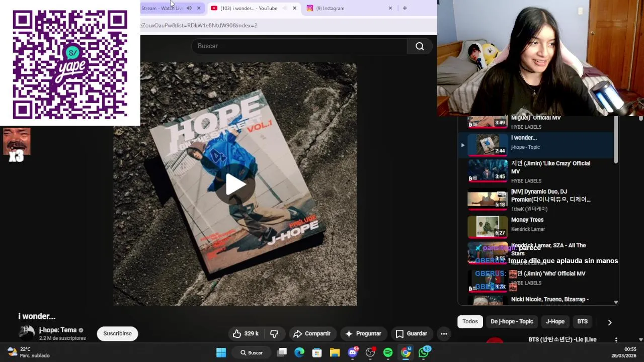The image size is (644, 362).
Task: Open Google Chrome from the taskbar
Action: click(x=406, y=352)
